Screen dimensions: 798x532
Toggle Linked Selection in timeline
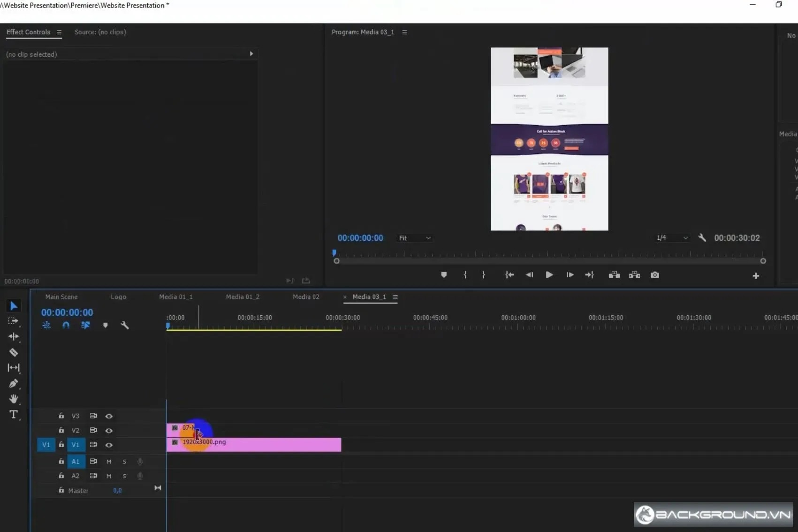click(x=85, y=325)
